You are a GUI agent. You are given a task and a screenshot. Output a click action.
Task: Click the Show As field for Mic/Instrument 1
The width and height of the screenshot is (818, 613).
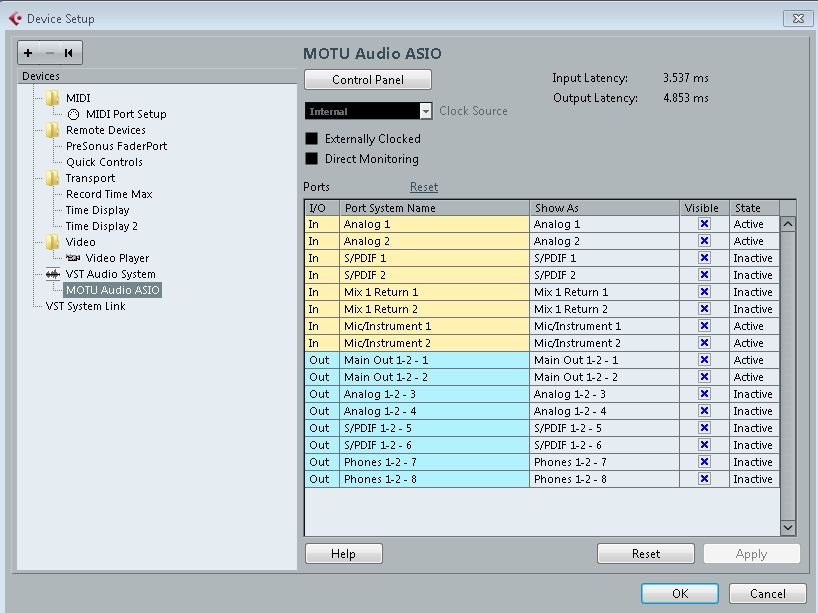pos(604,326)
